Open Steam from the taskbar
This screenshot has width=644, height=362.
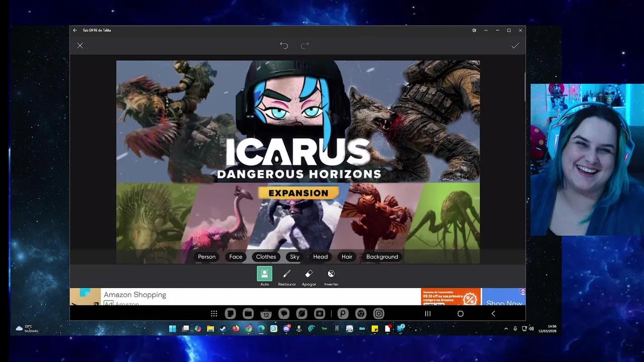223,329
